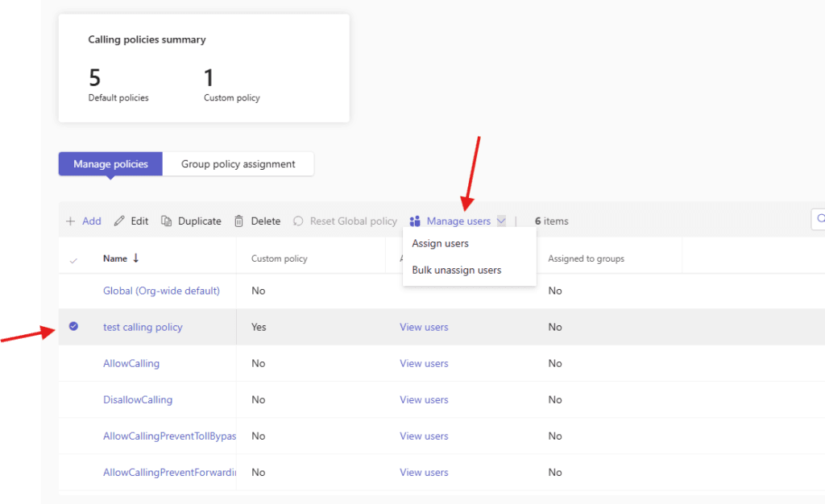Screen dimensions: 825x504
Task: Choose Bulk unassign users option
Action: [x=456, y=271]
